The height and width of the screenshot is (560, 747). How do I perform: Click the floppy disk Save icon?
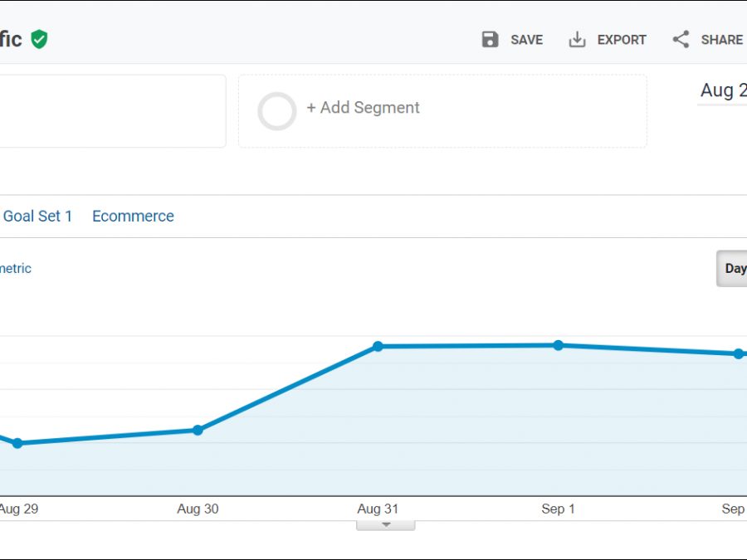click(x=490, y=40)
